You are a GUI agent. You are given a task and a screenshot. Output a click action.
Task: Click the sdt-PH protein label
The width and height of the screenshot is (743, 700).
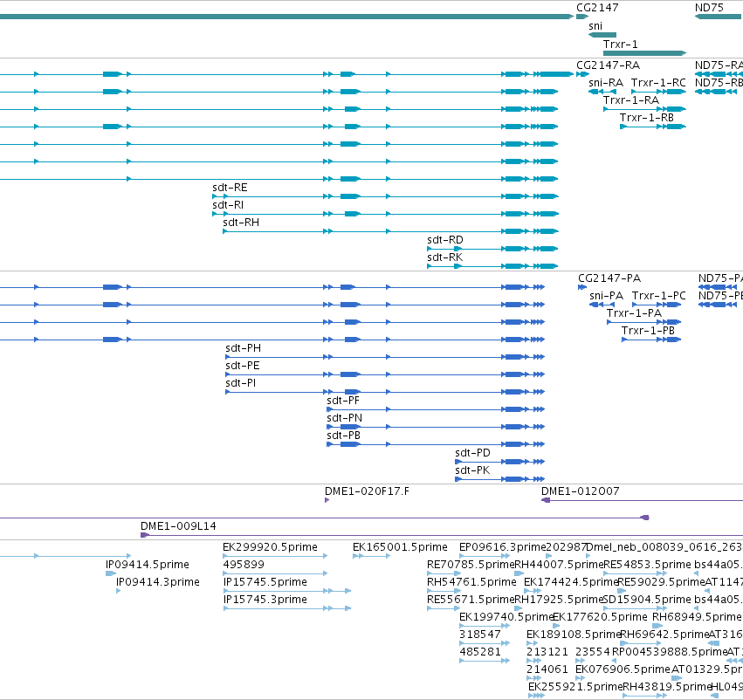(243, 348)
